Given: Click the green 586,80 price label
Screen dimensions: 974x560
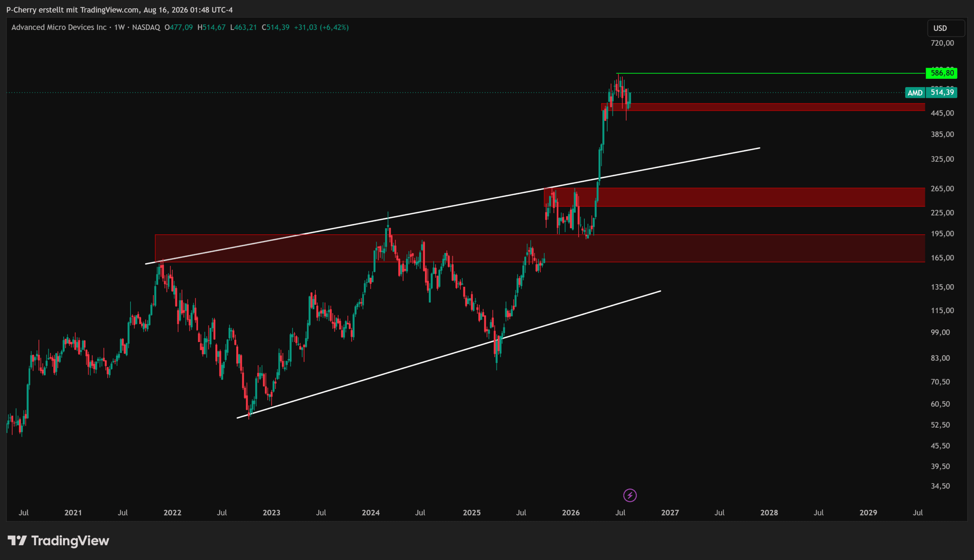Looking at the screenshot, I should (941, 73).
